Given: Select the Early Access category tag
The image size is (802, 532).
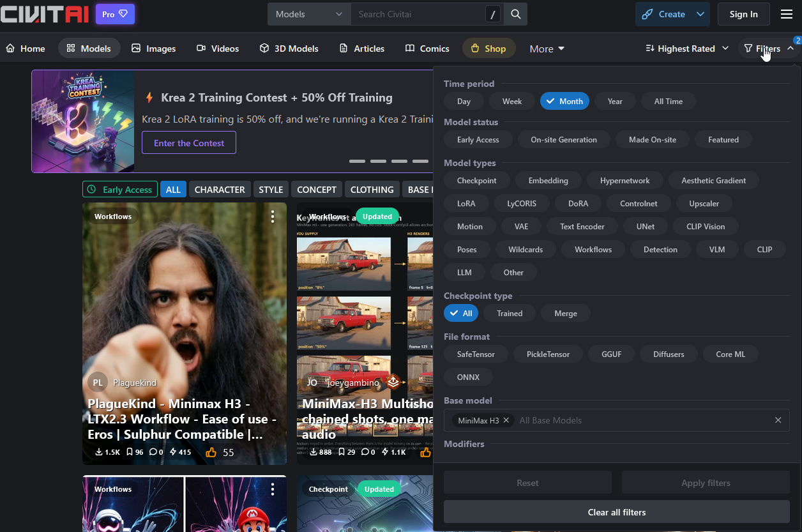Looking at the screenshot, I should (x=120, y=190).
